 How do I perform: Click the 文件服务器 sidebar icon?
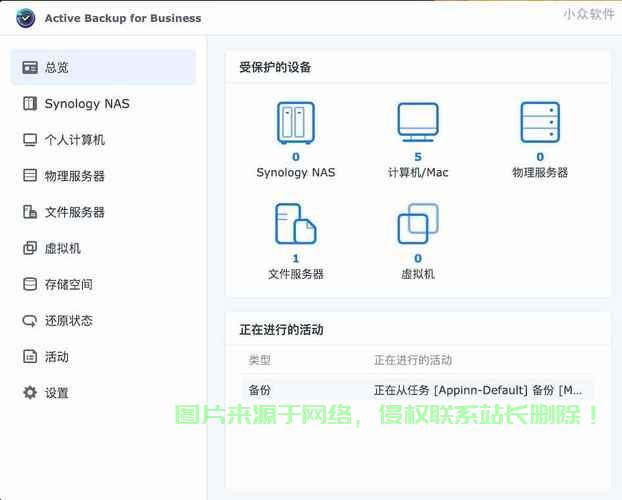pos(30,212)
